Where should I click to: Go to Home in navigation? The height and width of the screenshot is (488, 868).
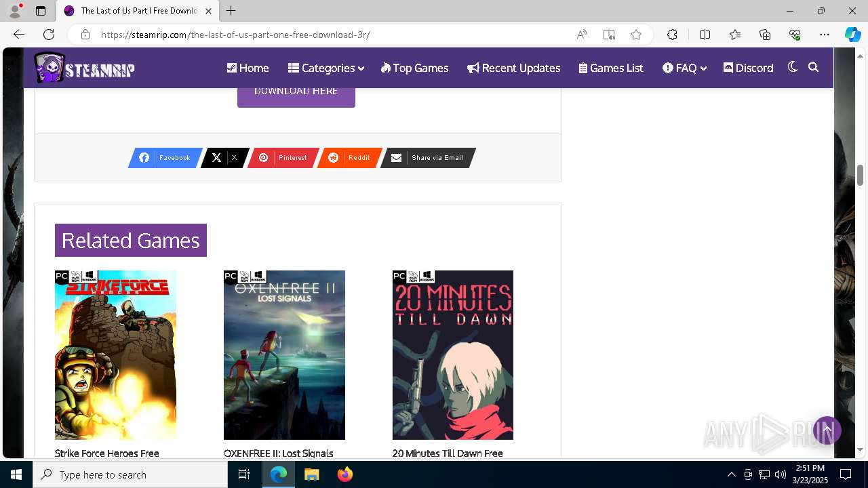[248, 68]
